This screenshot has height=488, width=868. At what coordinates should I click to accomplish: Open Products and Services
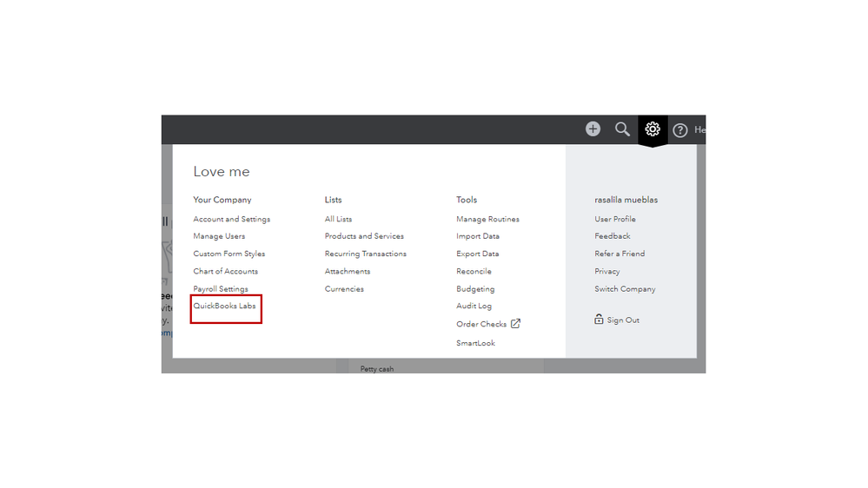click(x=364, y=236)
